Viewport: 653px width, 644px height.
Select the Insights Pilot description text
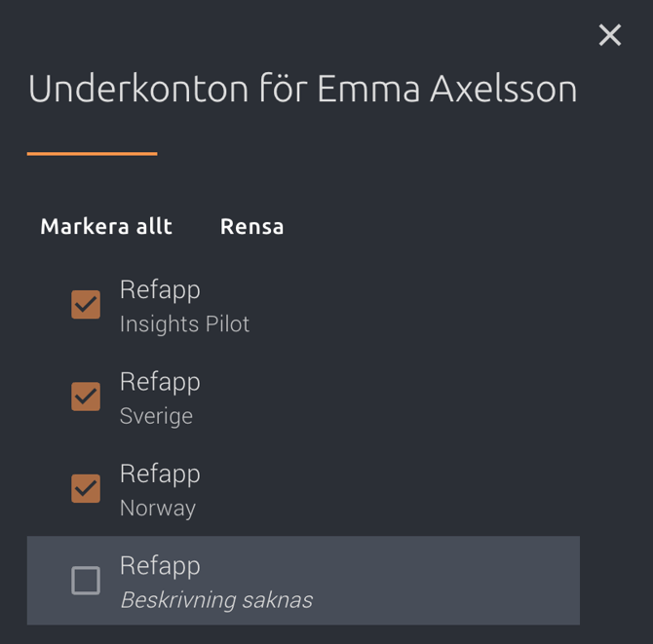click(184, 324)
